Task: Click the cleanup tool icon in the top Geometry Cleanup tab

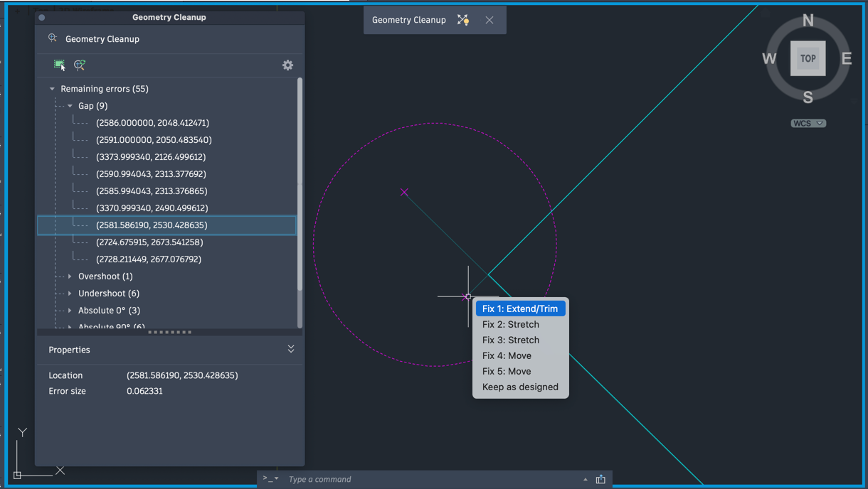Action: [x=463, y=20]
